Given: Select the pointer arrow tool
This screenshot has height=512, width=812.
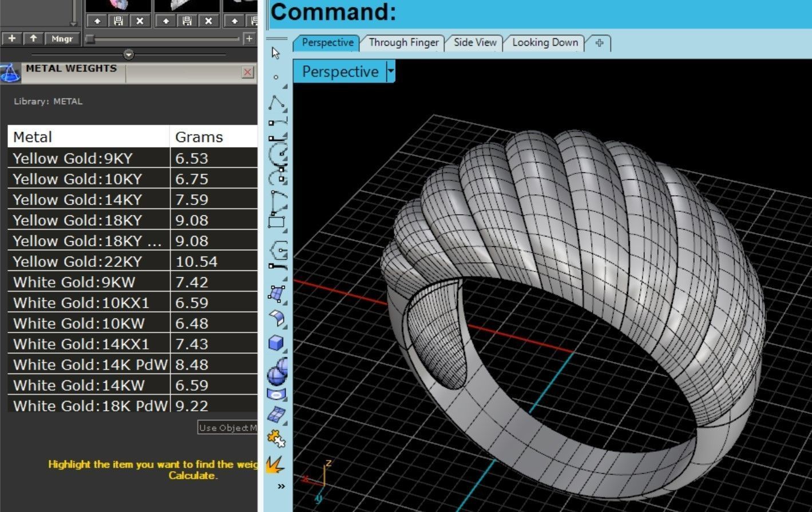Looking at the screenshot, I should click(x=276, y=53).
